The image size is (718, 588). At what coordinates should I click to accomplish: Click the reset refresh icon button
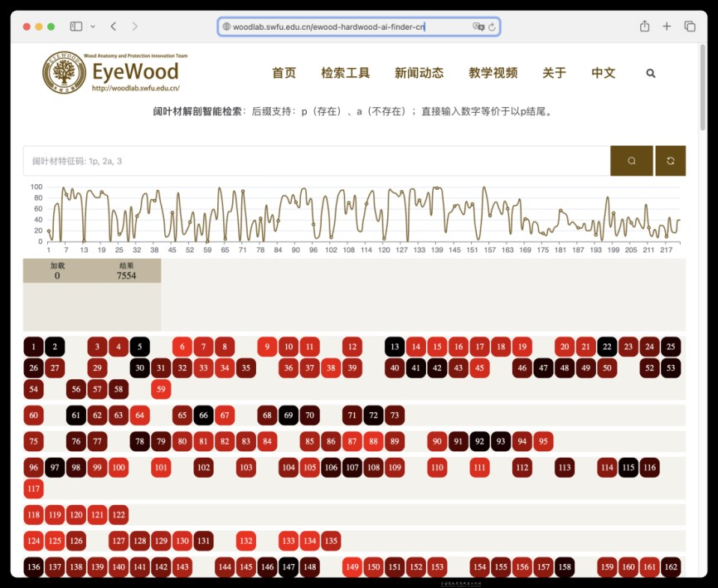click(x=670, y=161)
